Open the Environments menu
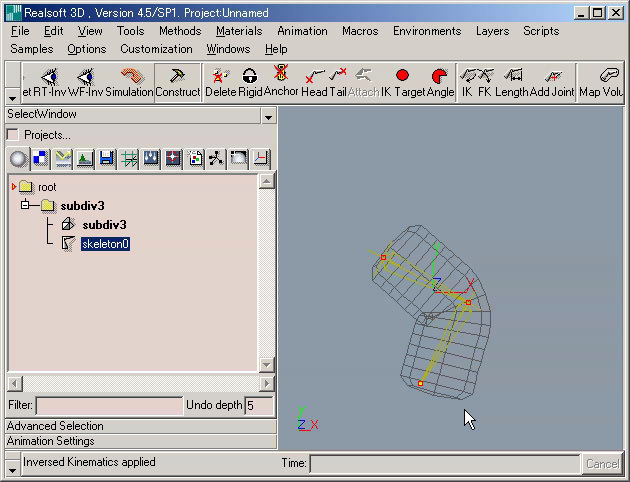The width and height of the screenshot is (630, 482). (x=427, y=31)
